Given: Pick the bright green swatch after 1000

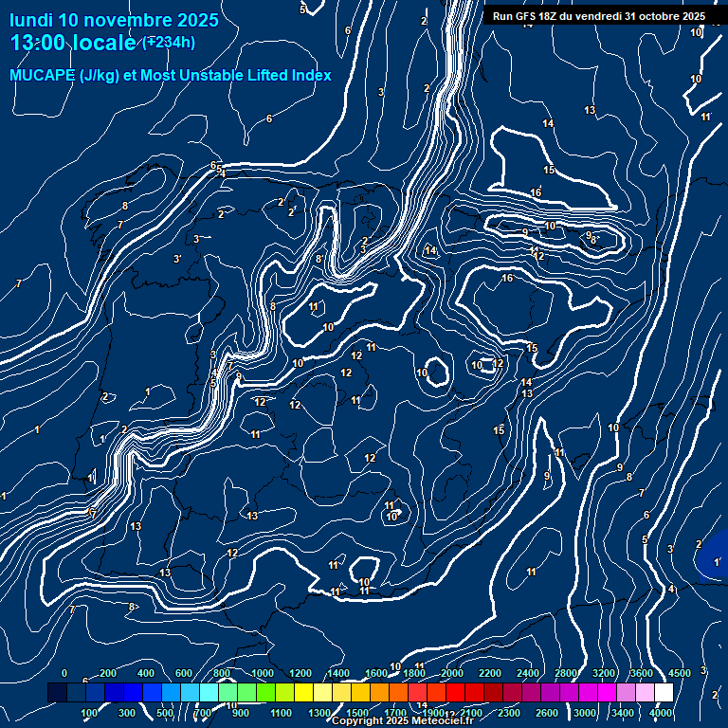Looking at the screenshot, I should tap(266, 692).
